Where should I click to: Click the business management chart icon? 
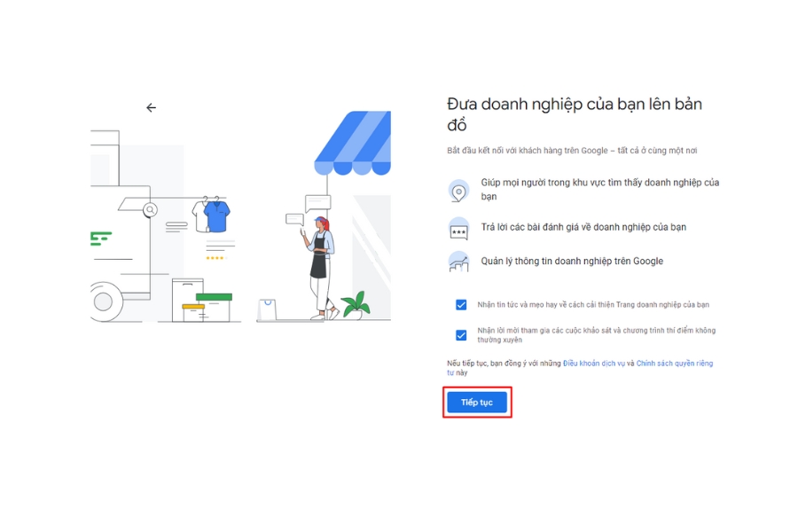click(x=458, y=262)
